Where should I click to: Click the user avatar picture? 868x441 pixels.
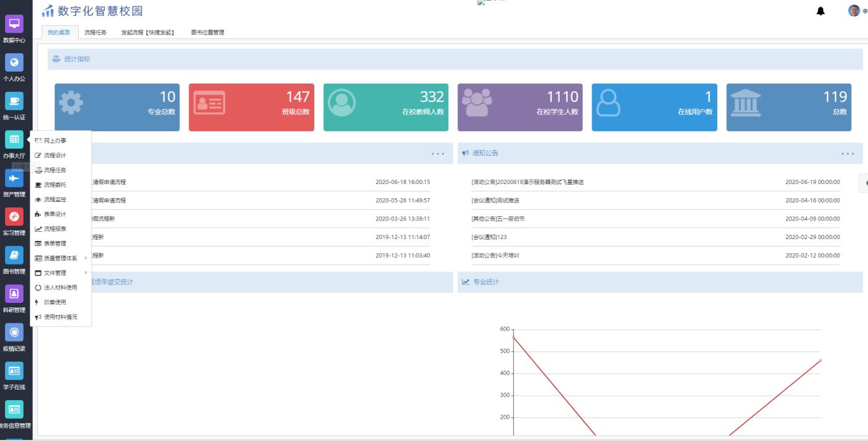pyautogui.click(x=854, y=11)
